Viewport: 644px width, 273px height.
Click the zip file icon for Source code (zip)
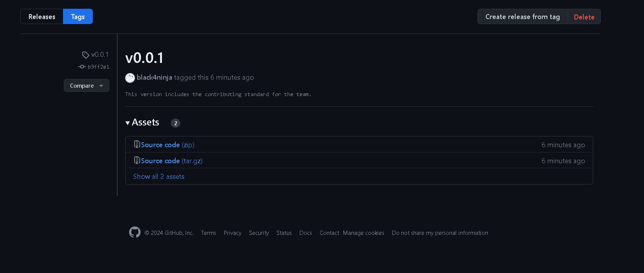tap(137, 145)
